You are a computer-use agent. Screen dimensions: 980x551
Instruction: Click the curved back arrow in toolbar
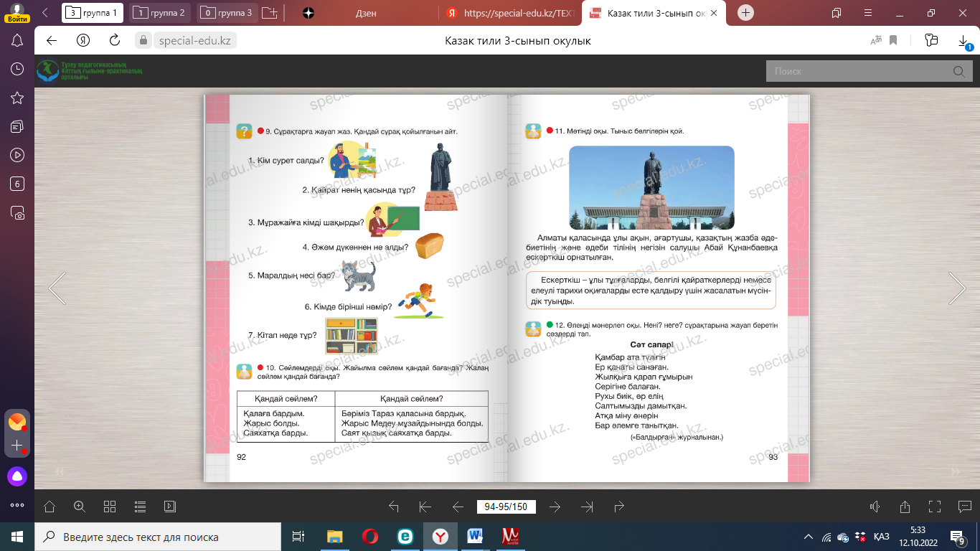(392, 507)
